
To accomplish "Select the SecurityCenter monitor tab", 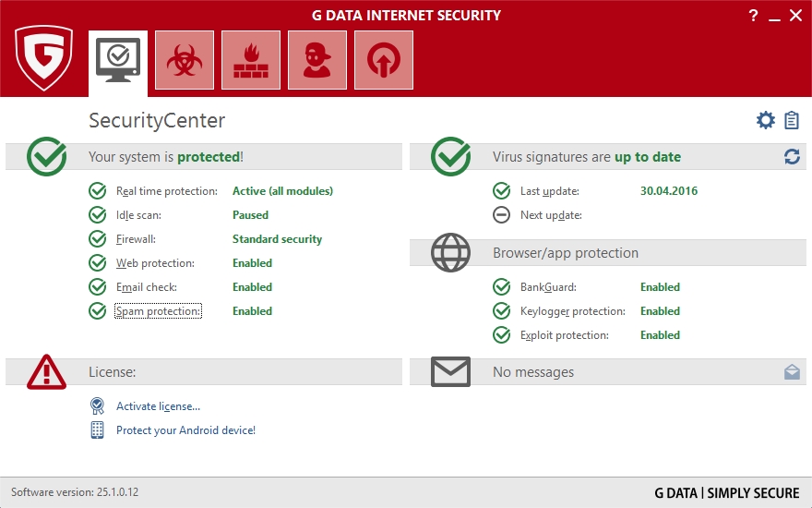I will (118, 60).
